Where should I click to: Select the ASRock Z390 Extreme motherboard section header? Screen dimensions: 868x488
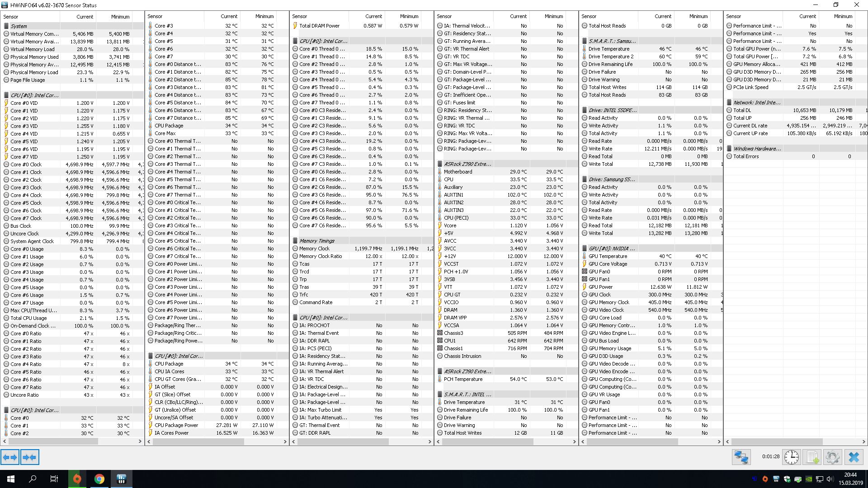467,164
